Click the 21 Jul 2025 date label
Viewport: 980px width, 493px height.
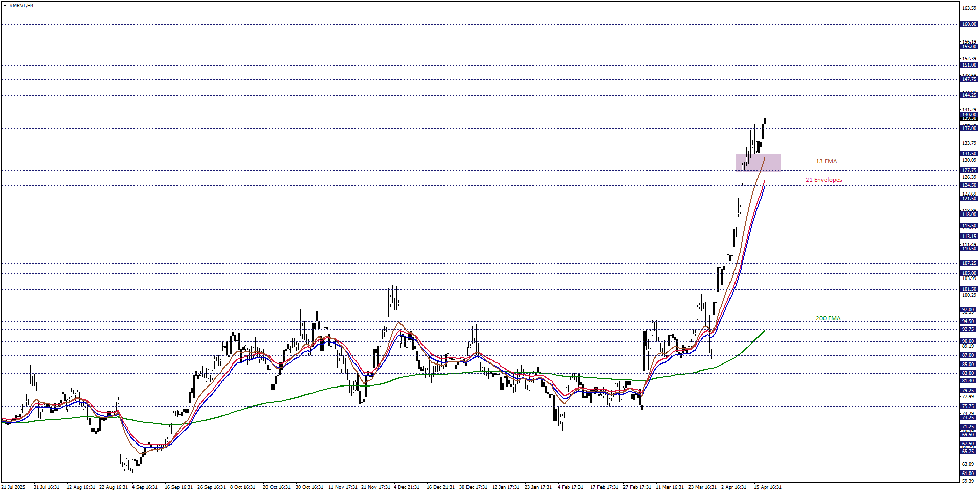tap(13, 487)
